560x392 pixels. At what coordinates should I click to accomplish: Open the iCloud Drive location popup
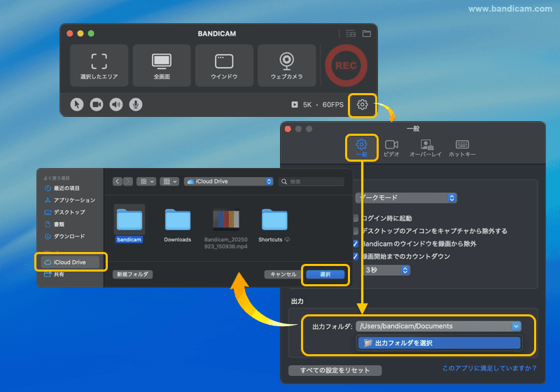pos(229,181)
